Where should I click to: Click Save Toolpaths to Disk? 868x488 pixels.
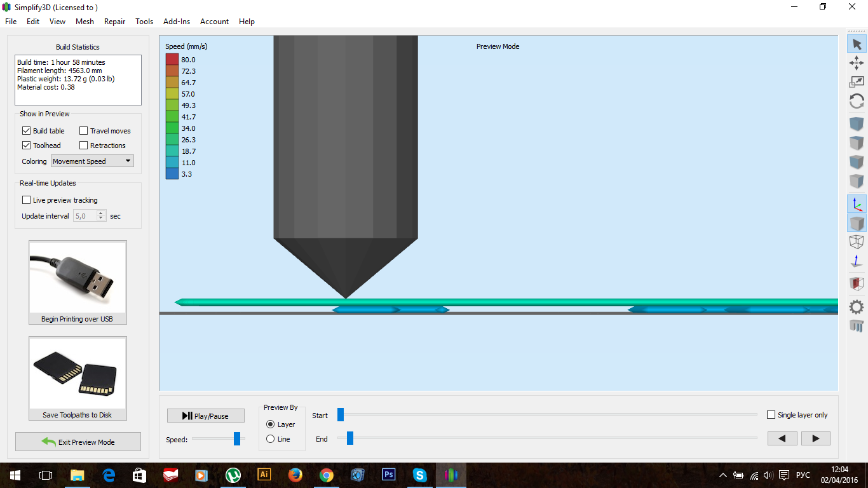pyautogui.click(x=78, y=378)
